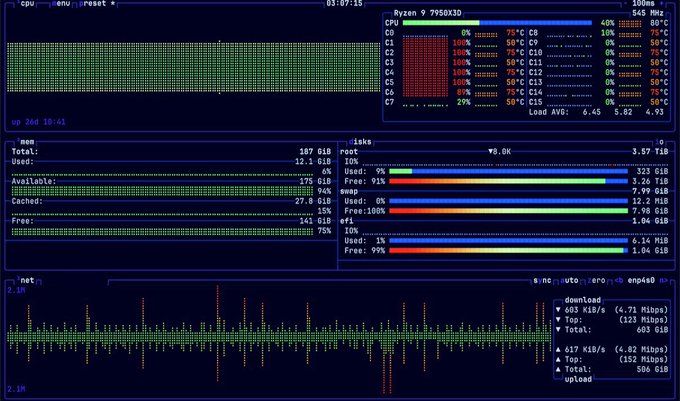Select next network interface with n>
Screen dimensions: 680x401
(664, 280)
